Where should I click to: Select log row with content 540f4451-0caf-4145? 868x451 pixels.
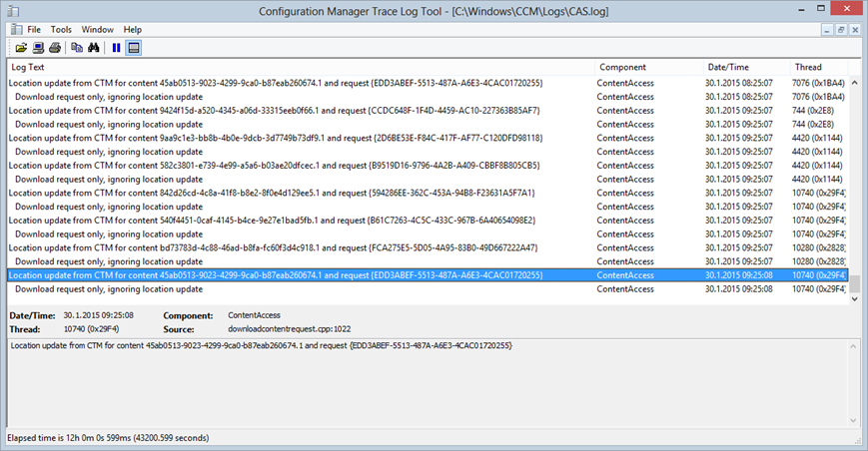coord(427,221)
